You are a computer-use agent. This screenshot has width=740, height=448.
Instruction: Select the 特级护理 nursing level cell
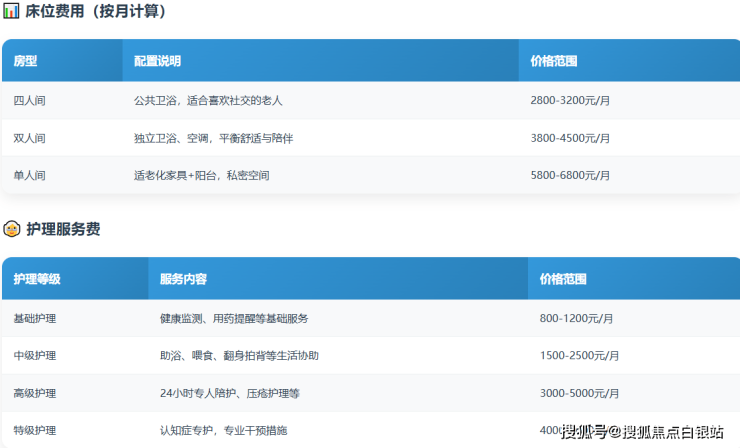coord(35,430)
